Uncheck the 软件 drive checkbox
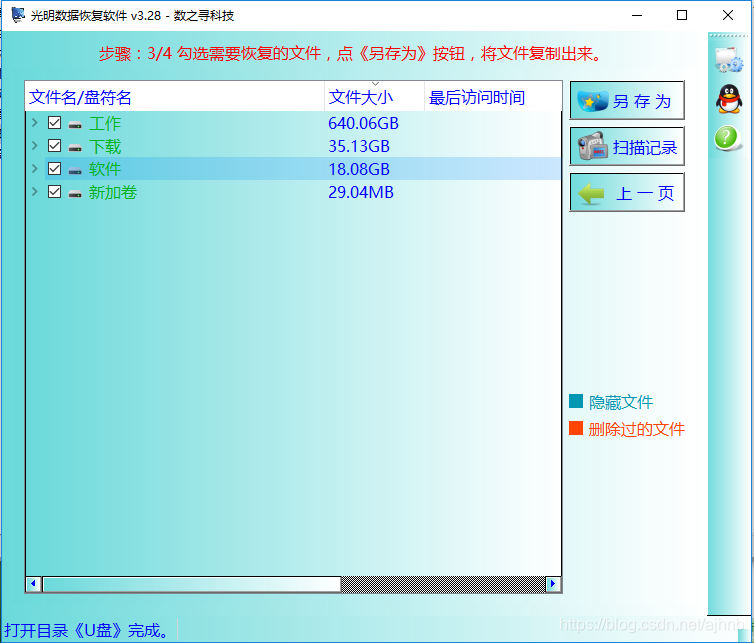The width and height of the screenshot is (754, 643). click(54, 168)
